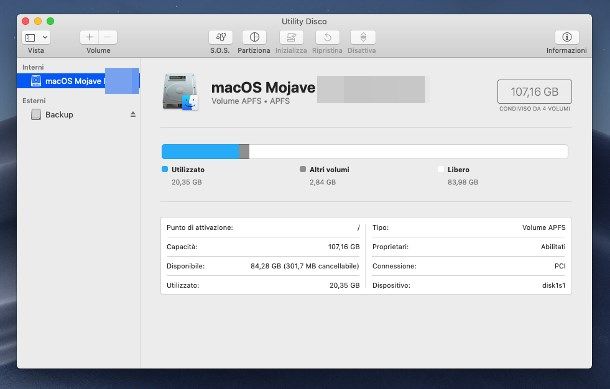
Task: Click the 'disk1s1' device value
Action: click(554, 285)
